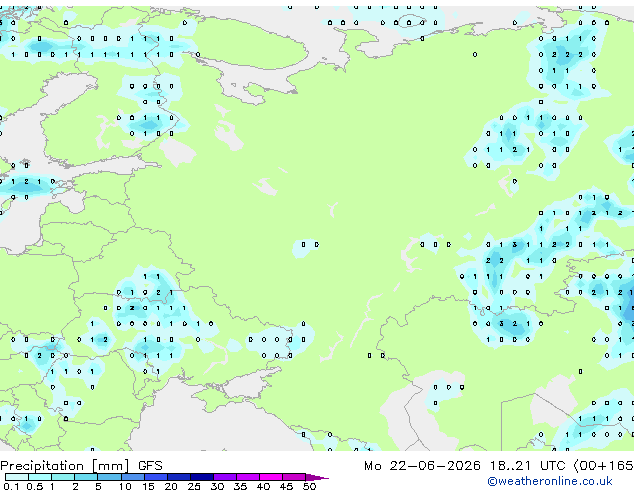Click the 40–45 mm legend color swatch
This screenshot has height=490, width=634.
[271, 477]
